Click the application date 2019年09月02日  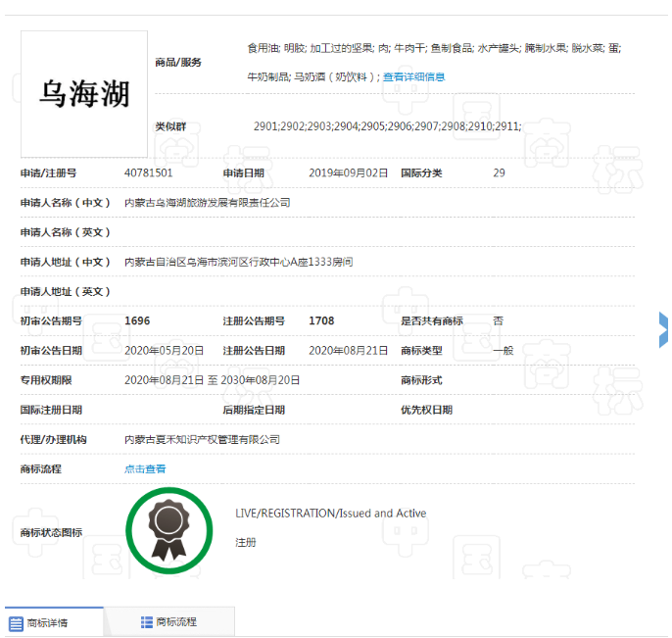[348, 172]
